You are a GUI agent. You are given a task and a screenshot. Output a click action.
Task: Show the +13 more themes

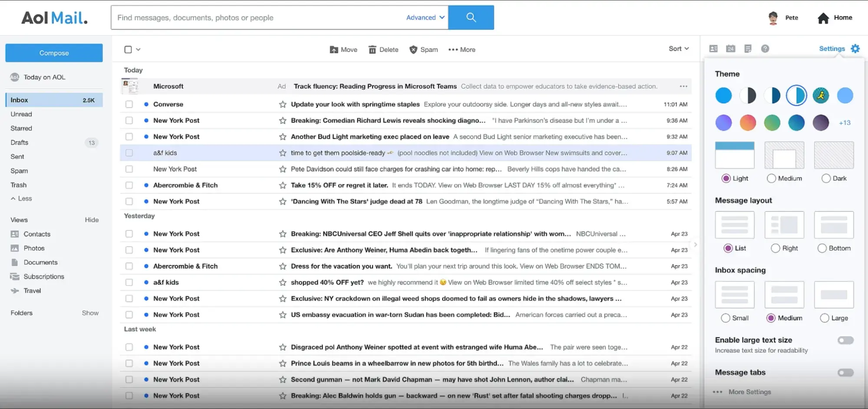pyautogui.click(x=845, y=123)
